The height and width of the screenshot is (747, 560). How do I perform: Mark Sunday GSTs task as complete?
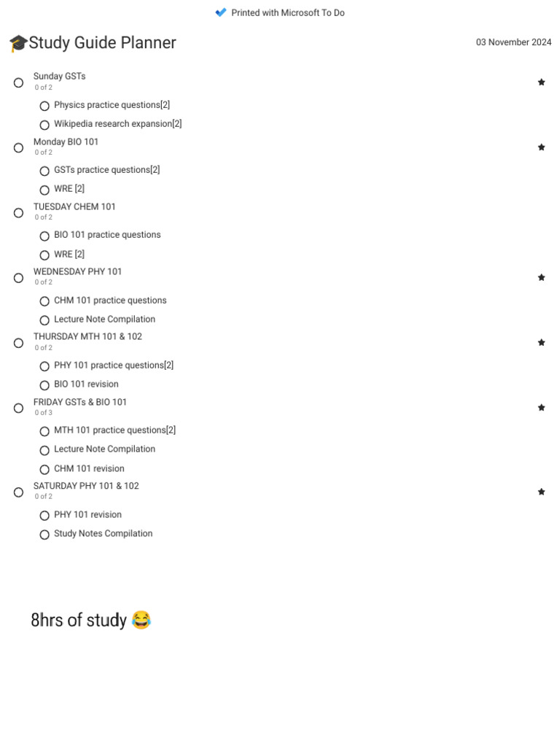click(18, 83)
